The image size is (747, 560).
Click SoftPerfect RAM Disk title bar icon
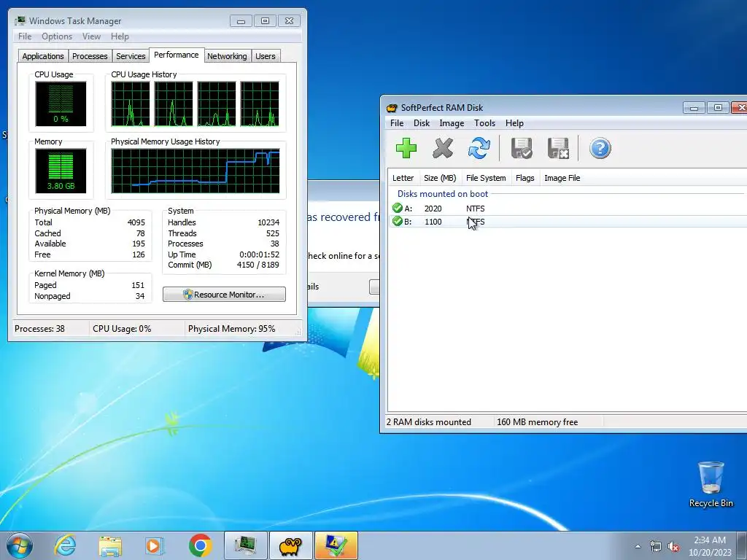click(x=392, y=108)
